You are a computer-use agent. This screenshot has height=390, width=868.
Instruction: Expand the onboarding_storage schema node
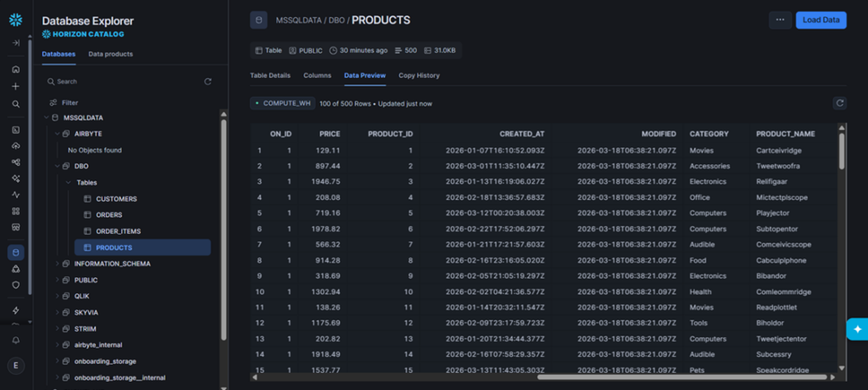tap(57, 361)
